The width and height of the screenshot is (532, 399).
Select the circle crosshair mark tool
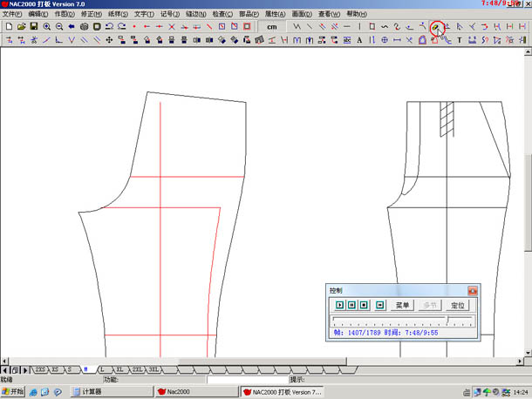(385, 40)
